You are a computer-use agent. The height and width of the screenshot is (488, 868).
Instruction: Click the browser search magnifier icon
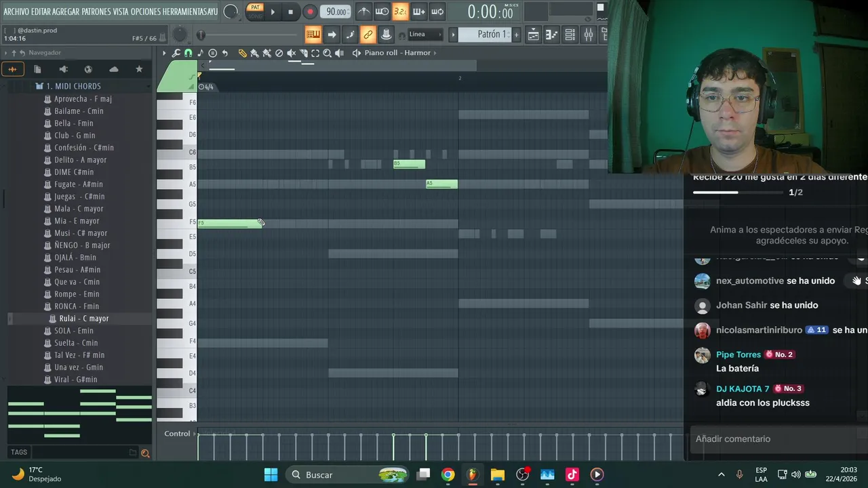coord(145,453)
